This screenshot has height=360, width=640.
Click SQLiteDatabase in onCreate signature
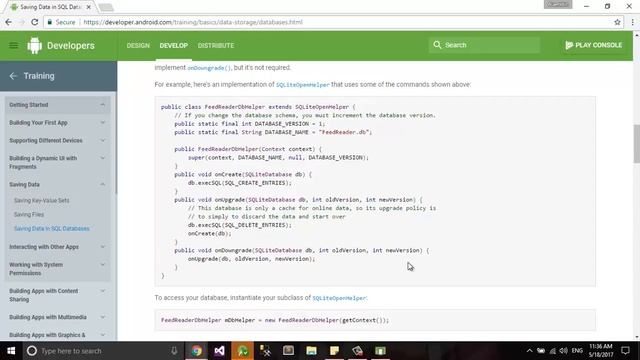pyautogui.click(x=269, y=174)
